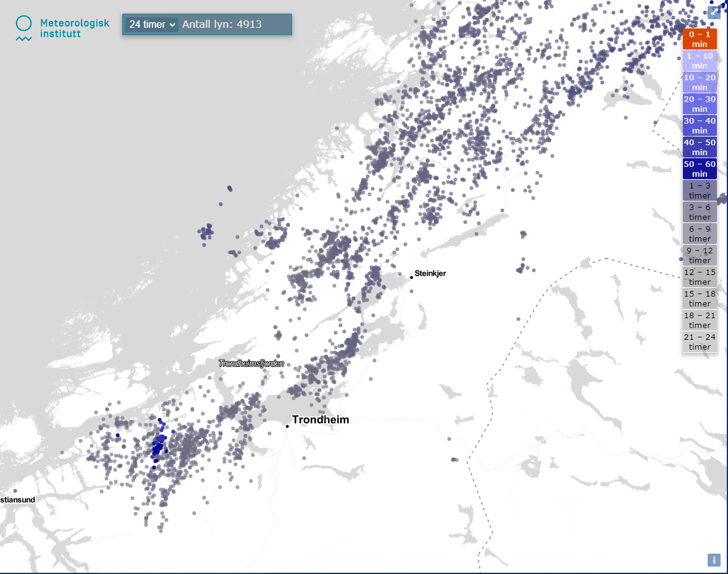Click the Trondheim city label

(321, 420)
